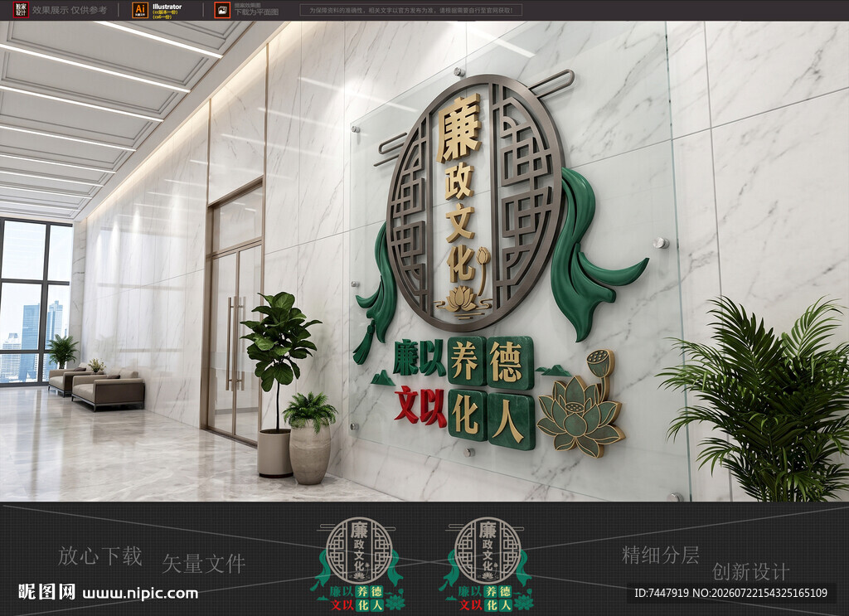Click the boxed disclaimer notice in header
This screenshot has width=849, height=616.
411,10
